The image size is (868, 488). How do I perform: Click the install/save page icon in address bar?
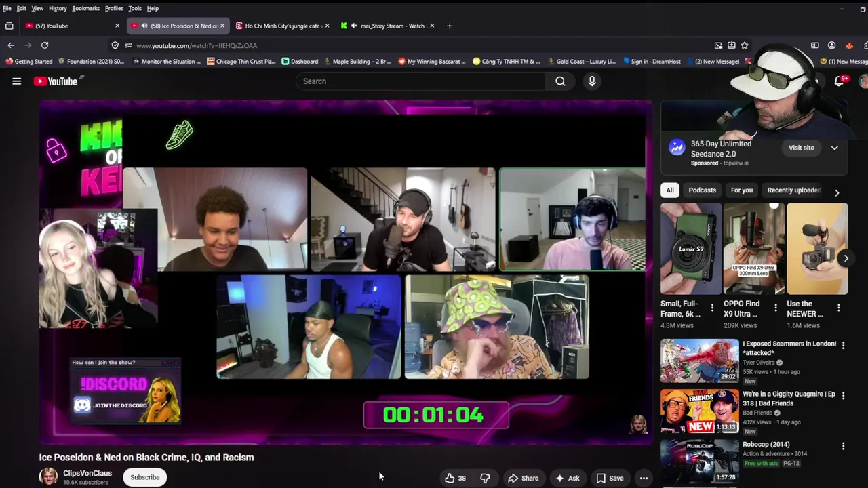pyautogui.click(x=732, y=45)
